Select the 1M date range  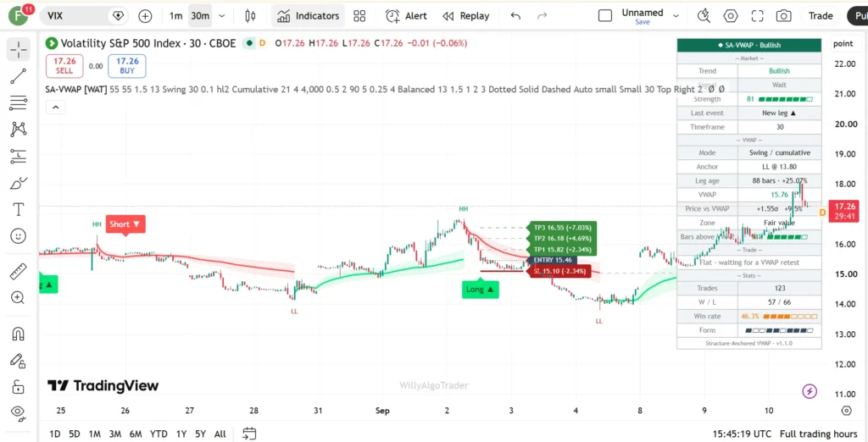coord(95,434)
